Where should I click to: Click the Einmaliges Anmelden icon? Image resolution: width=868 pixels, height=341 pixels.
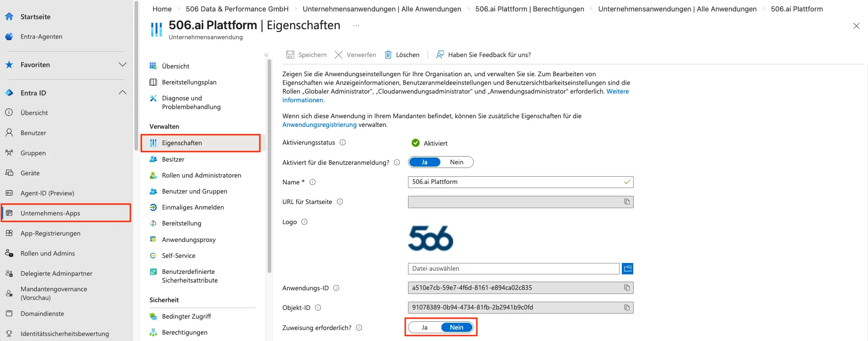[153, 207]
